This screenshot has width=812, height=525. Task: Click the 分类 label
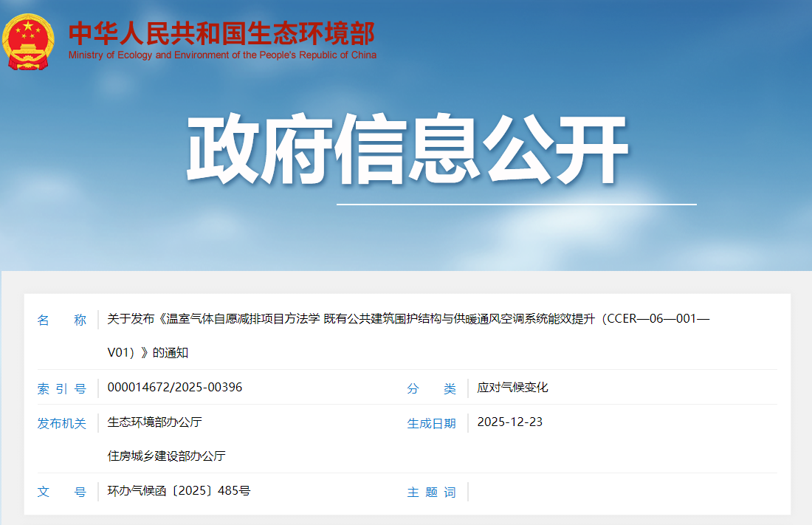pos(432,388)
